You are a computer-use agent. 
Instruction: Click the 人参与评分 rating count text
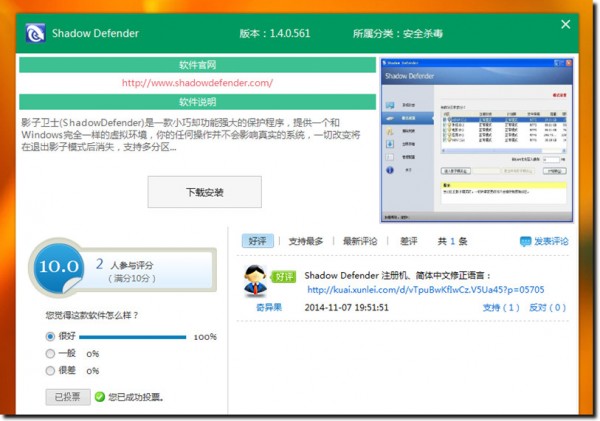[x=132, y=265]
